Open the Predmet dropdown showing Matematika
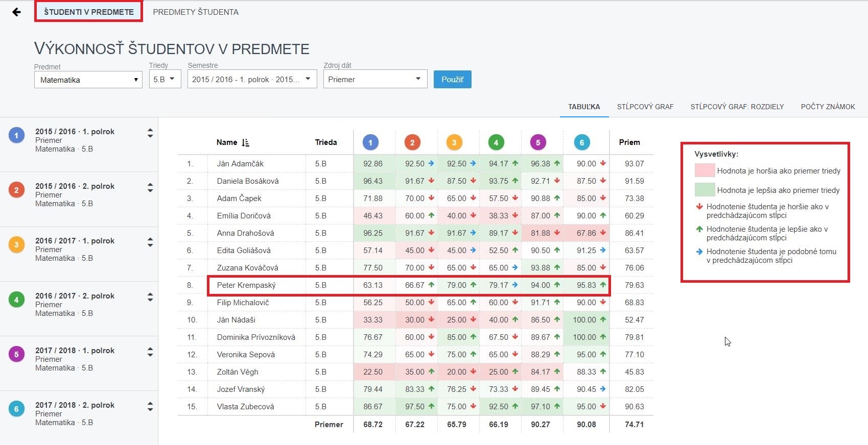868x445 pixels. point(88,80)
